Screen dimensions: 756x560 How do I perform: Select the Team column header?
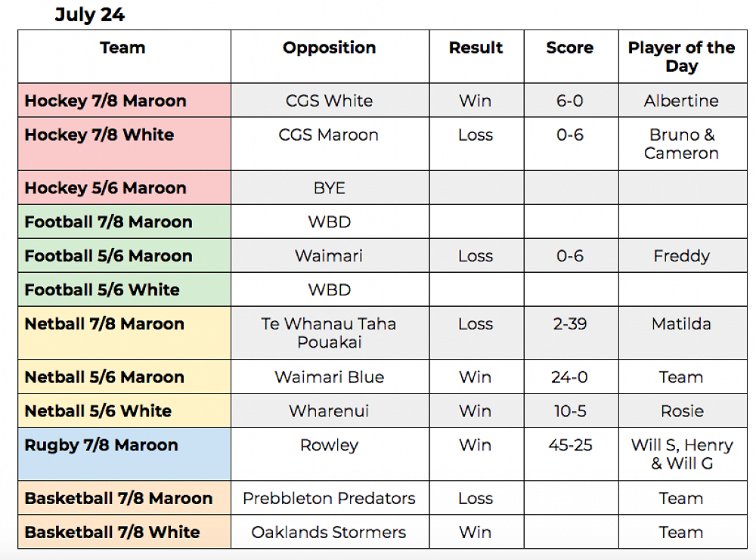tap(122, 48)
